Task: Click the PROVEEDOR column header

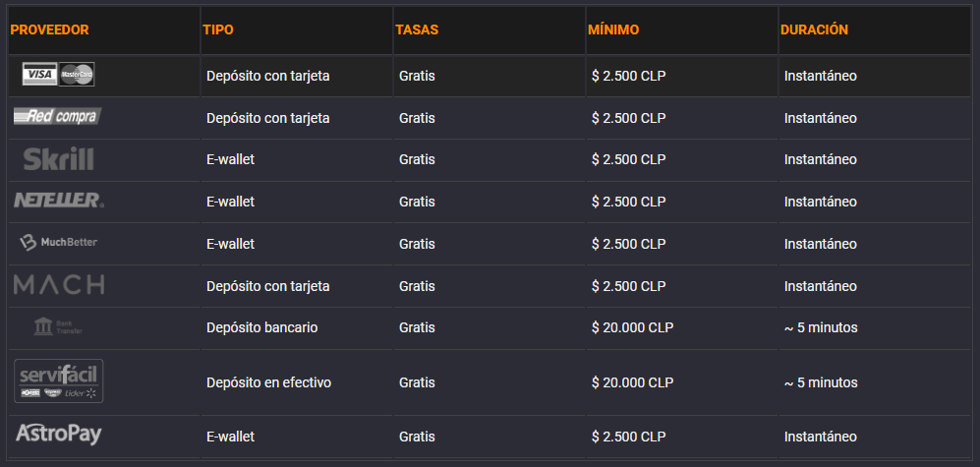Action: click(x=50, y=30)
